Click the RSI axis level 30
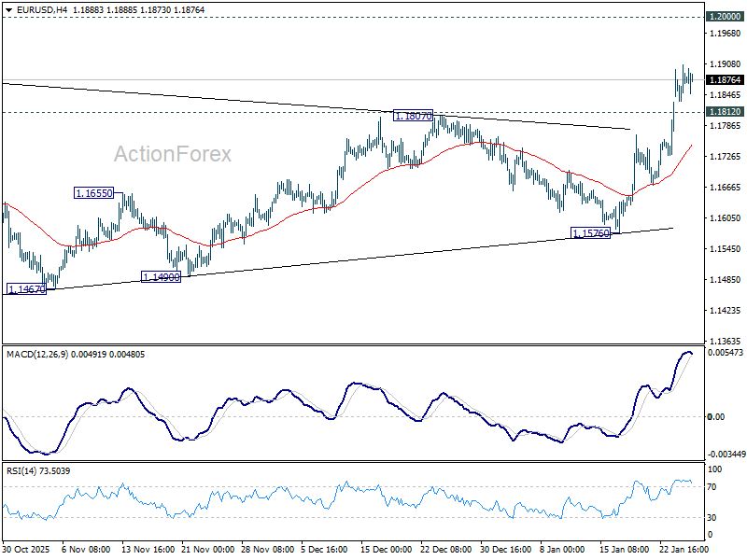 click(x=712, y=517)
